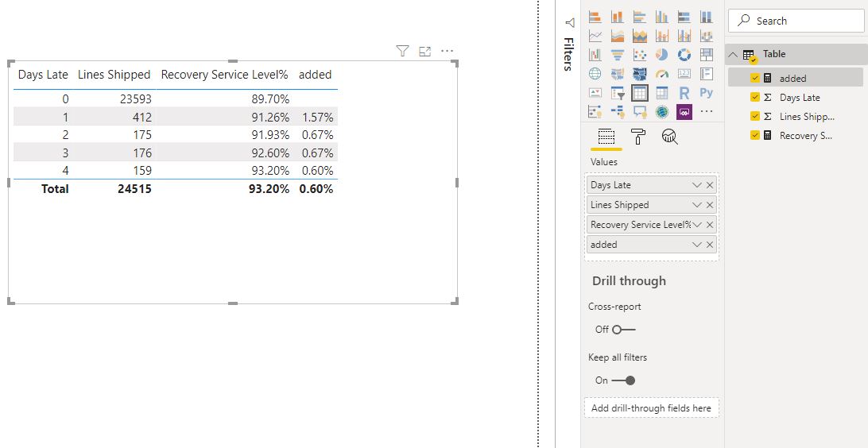The width and height of the screenshot is (868, 448).
Task: Open dropdown for added value field
Action: (x=697, y=245)
